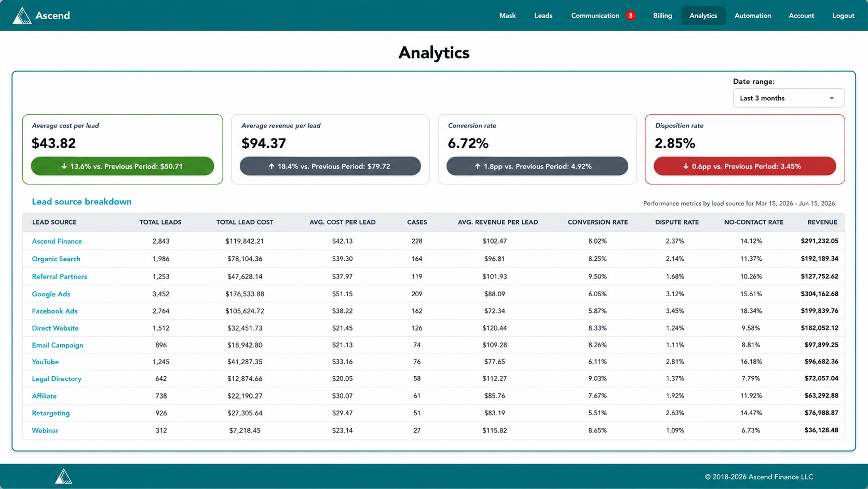This screenshot has width=868, height=489.
Task: Click the Average cost per lead card value $43.82
Action: (x=53, y=143)
